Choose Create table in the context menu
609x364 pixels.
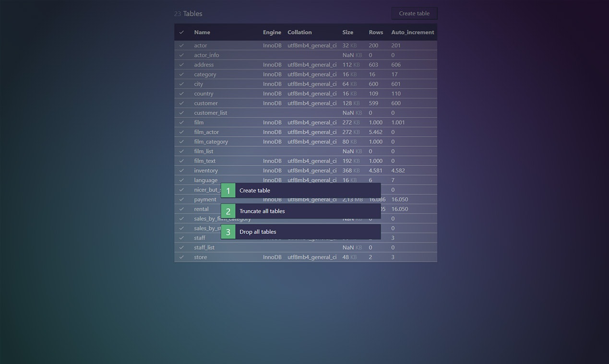point(301,190)
